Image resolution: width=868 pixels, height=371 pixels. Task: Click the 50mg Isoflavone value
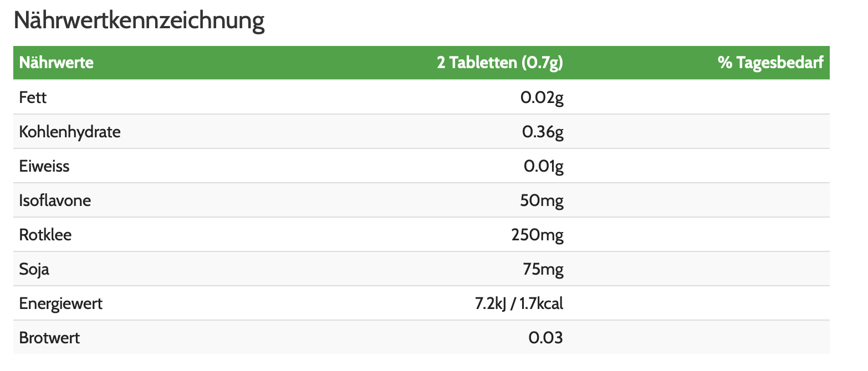[x=542, y=200]
